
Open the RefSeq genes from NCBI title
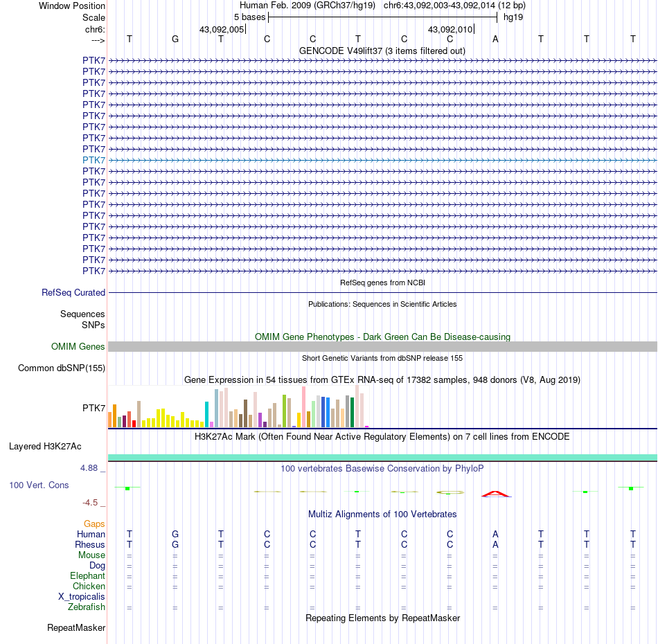(382, 283)
